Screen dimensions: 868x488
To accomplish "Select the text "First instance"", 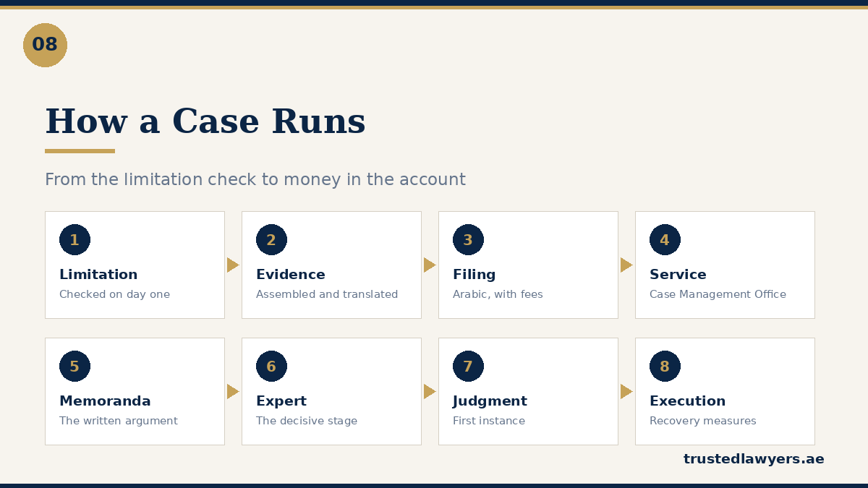I will [489, 421].
